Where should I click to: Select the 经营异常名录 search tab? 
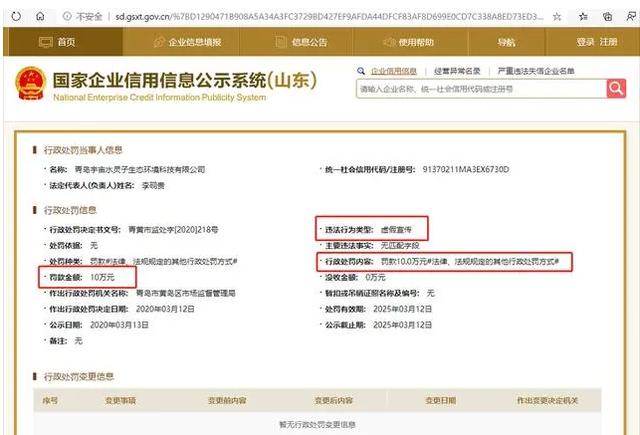[457, 71]
